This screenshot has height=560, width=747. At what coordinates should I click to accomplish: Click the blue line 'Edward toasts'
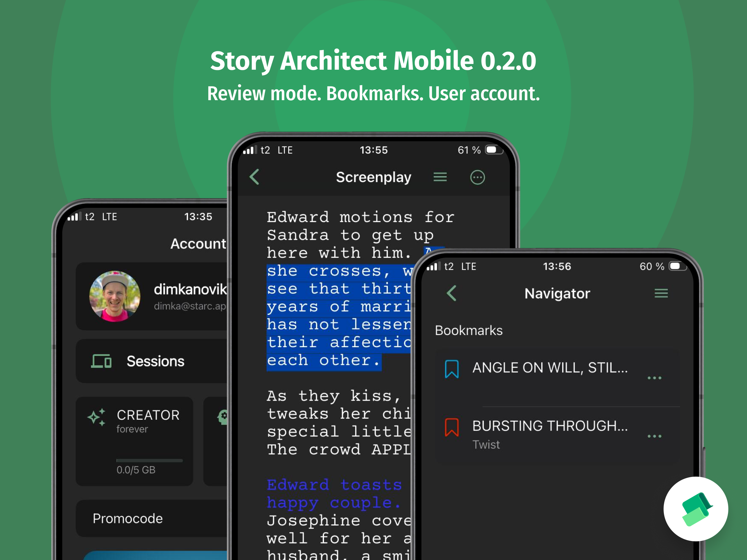coord(334,485)
